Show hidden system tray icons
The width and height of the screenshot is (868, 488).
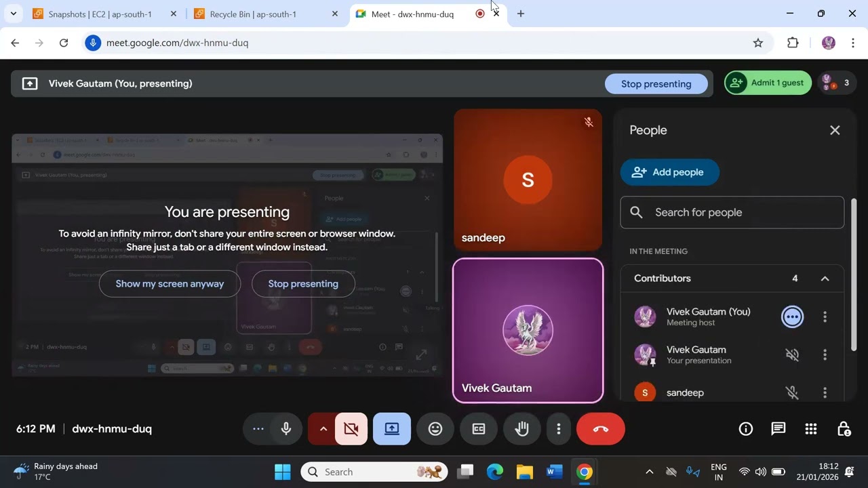(x=649, y=472)
